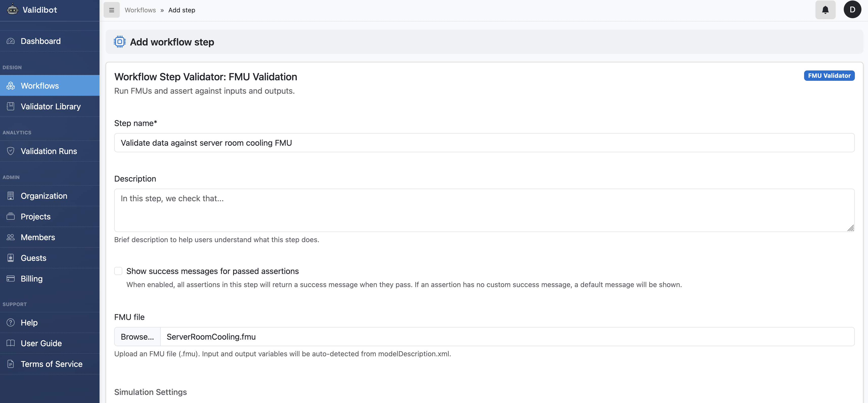Open Help via the question mark icon
Image resolution: width=868 pixels, height=403 pixels.
[10, 322]
